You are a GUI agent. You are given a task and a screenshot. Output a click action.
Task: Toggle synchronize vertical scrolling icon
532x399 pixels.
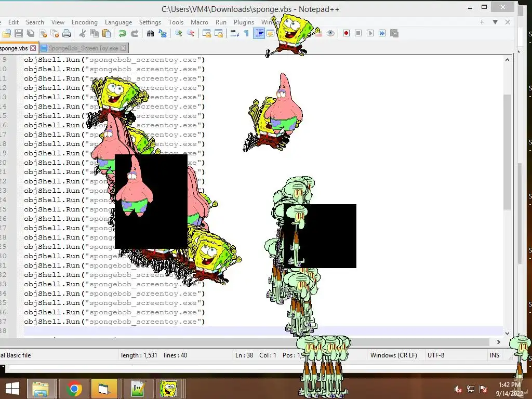(x=207, y=33)
